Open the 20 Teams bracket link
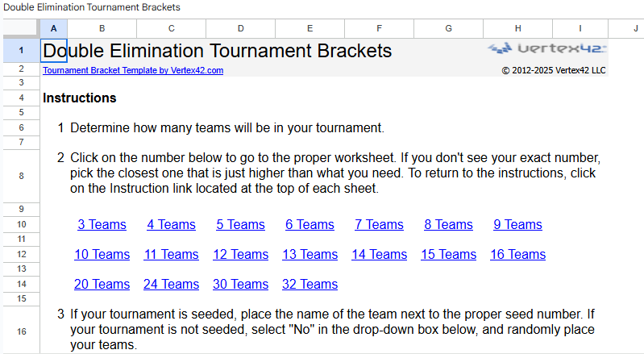Image resolution: width=644 pixels, height=354 pixels. coord(102,285)
